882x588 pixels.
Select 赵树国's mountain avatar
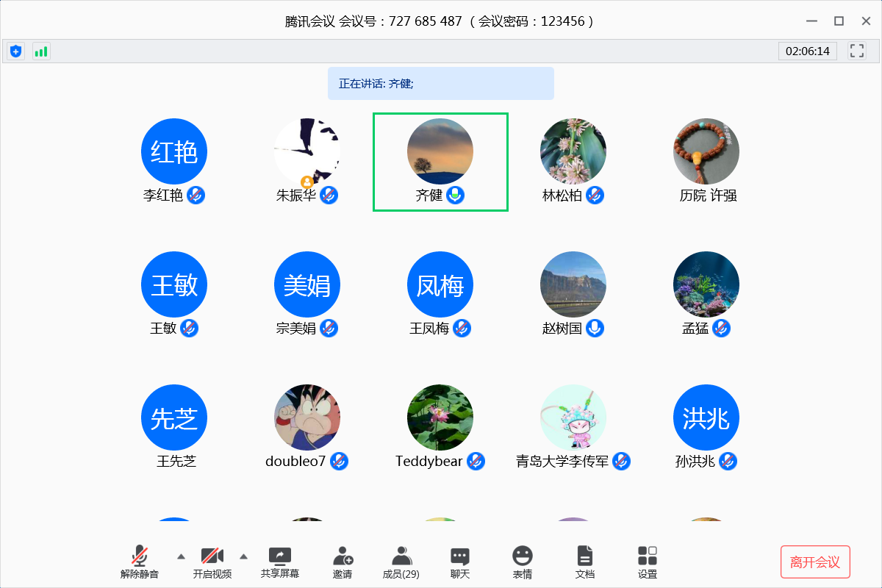coord(573,284)
